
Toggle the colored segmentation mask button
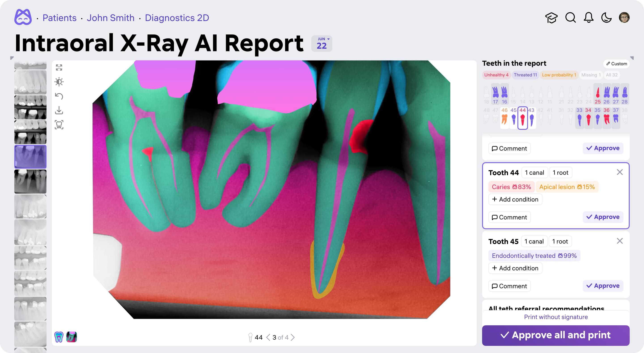pos(72,337)
